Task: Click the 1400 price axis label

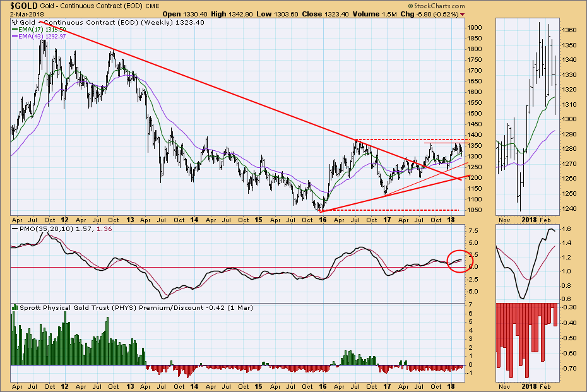Action: coord(474,135)
